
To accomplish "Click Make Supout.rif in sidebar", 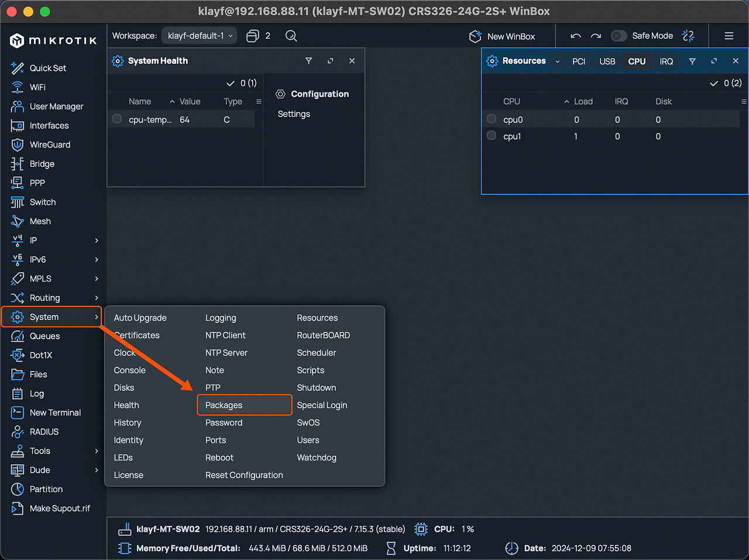I will coord(60,509).
